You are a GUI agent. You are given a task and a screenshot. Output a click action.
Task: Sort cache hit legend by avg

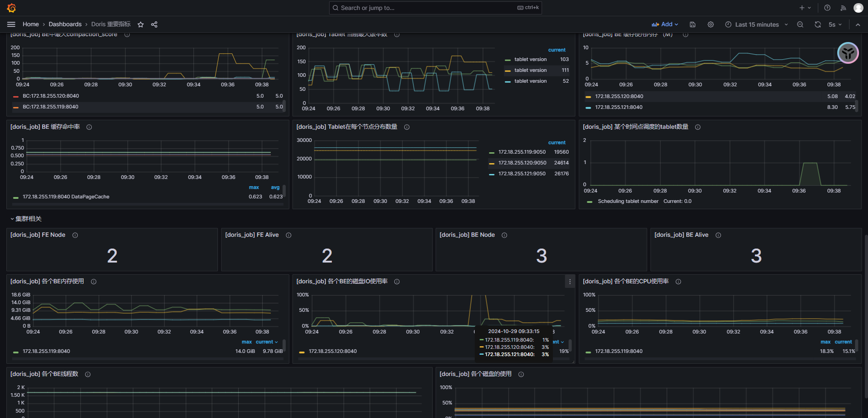pyautogui.click(x=275, y=188)
